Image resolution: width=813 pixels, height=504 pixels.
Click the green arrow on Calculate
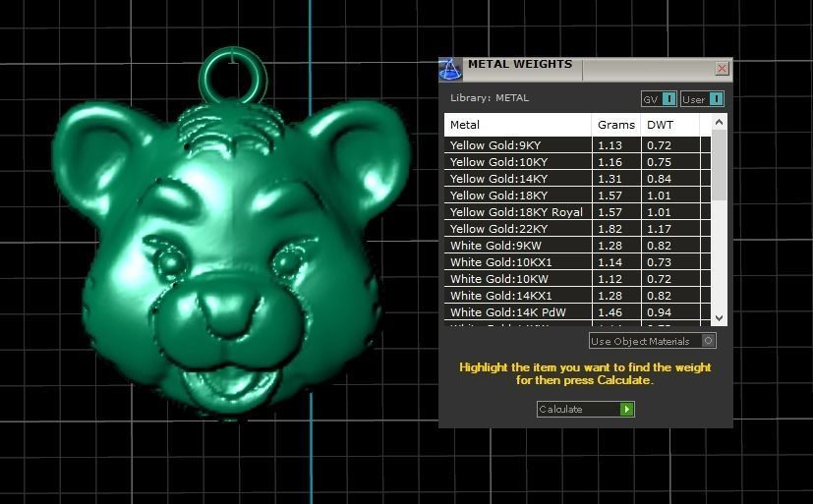[x=626, y=409]
